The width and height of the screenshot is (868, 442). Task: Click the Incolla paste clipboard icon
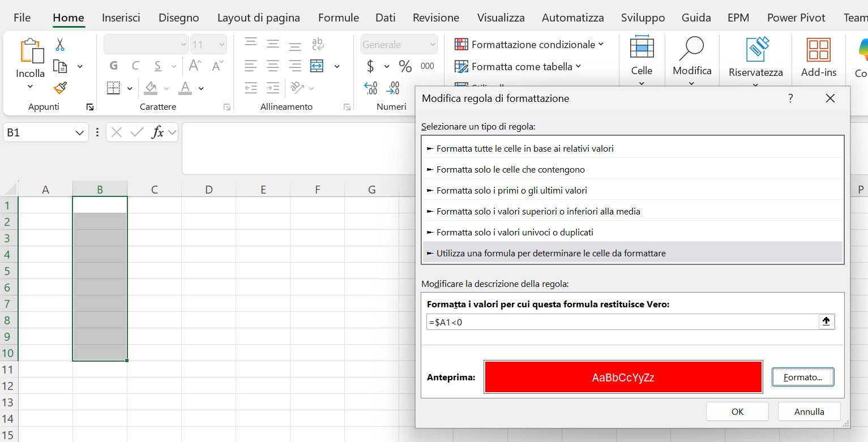(32, 50)
